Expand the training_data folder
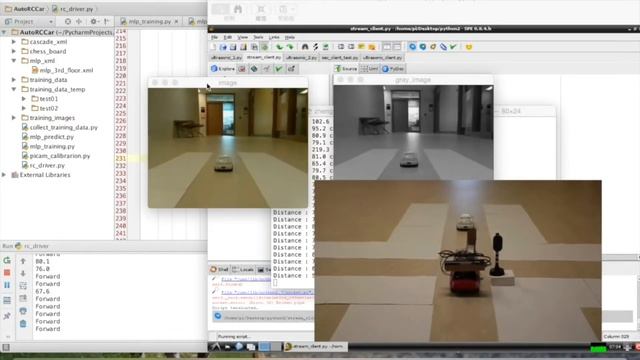 pos(14,80)
